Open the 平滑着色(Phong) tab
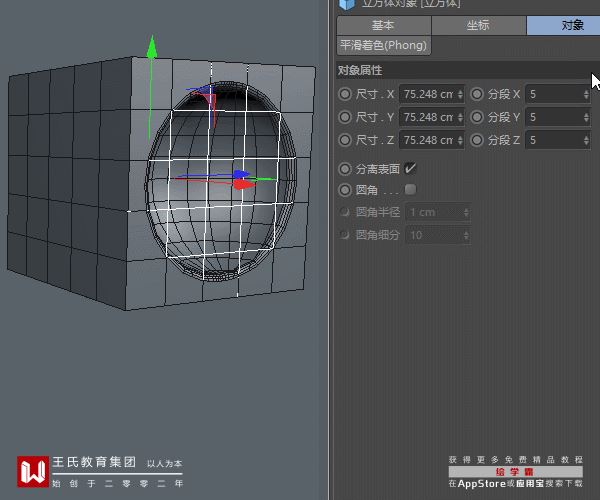Image resolution: width=600 pixels, height=500 pixels. click(384, 46)
